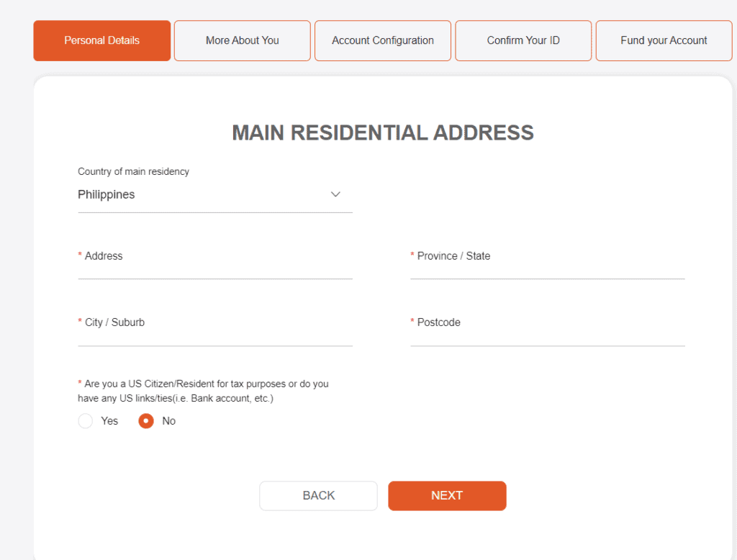The height and width of the screenshot is (560, 737).
Task: Click the orange NEXT button
Action: tap(447, 496)
